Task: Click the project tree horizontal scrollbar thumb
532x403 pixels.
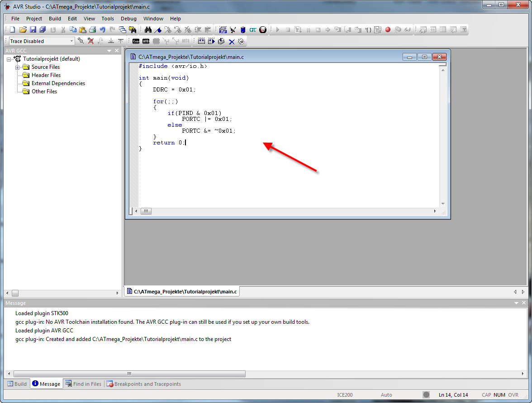Action: point(15,293)
